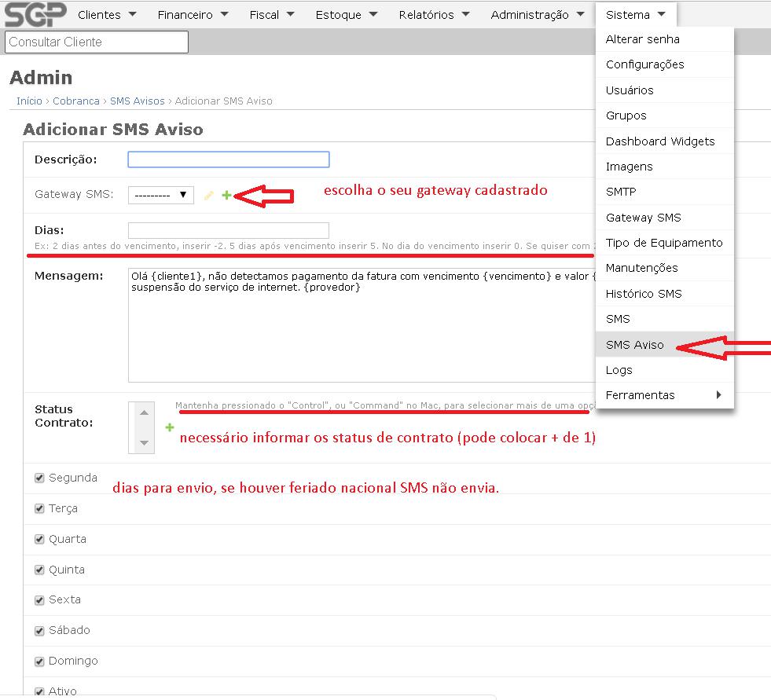
Task: Click the SGP logo
Action: [x=35, y=15]
